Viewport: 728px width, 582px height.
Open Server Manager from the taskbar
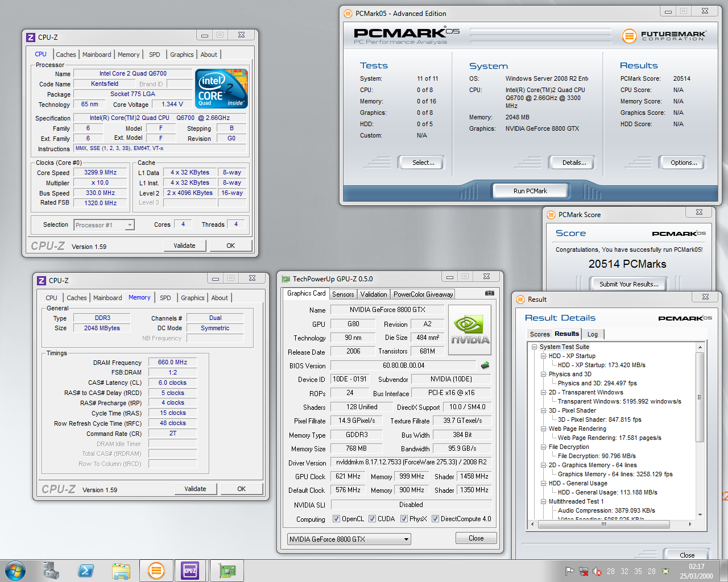click(51, 571)
